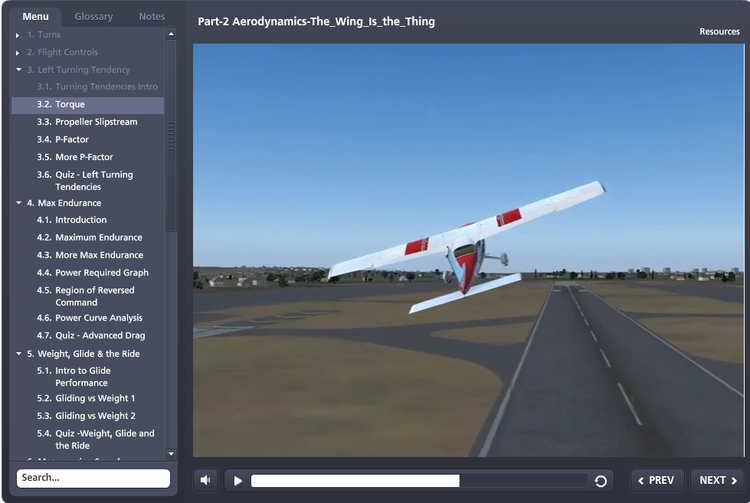The image size is (750, 503).
Task: Select the Menu tab
Action: tap(35, 16)
